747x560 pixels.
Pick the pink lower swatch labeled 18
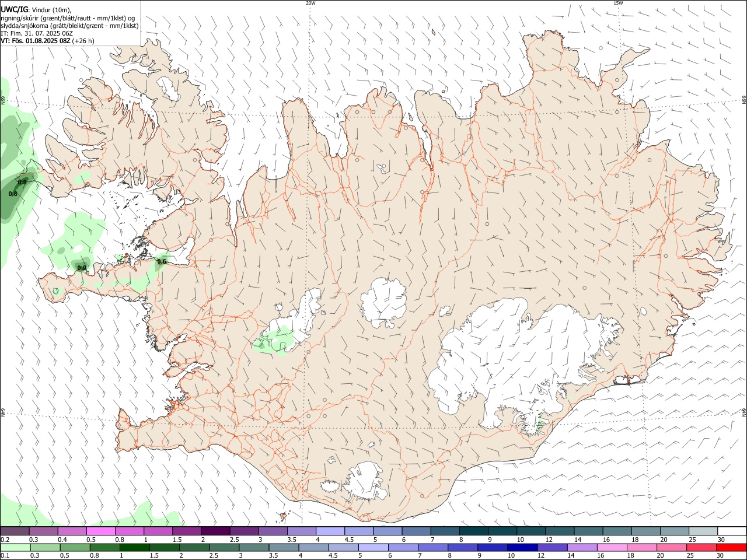pos(641,547)
